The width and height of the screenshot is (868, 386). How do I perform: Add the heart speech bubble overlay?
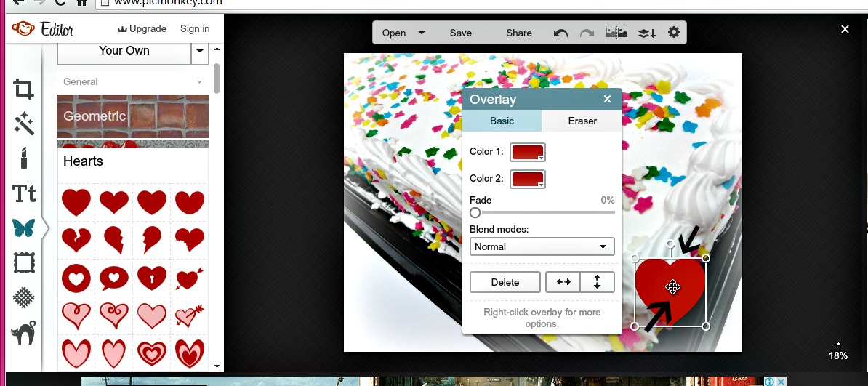pos(114,278)
